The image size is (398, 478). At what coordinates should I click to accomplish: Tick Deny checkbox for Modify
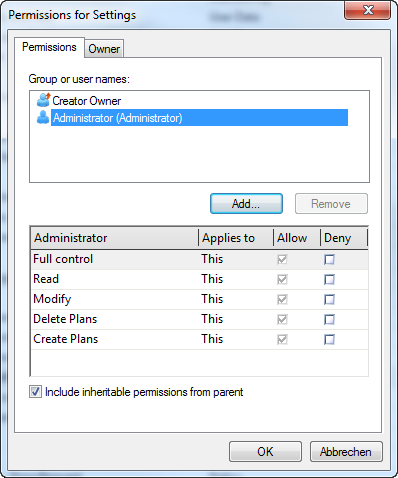tap(329, 299)
